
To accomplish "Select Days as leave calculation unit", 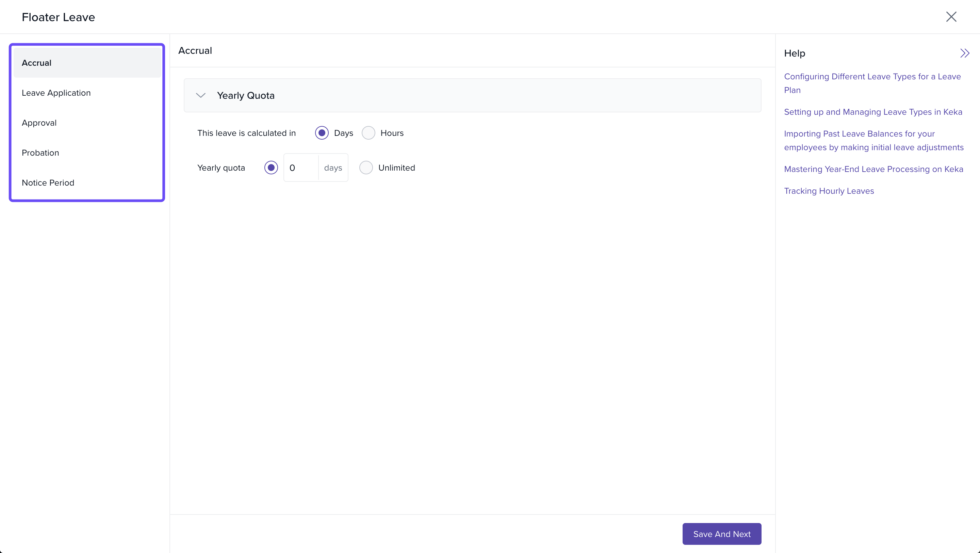I will (x=322, y=133).
